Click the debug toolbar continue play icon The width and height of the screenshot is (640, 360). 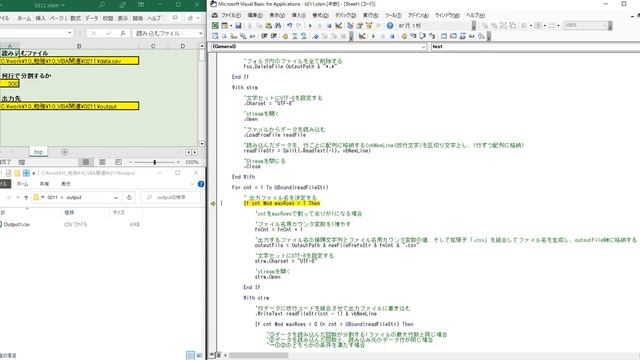pyautogui.click(x=373, y=36)
